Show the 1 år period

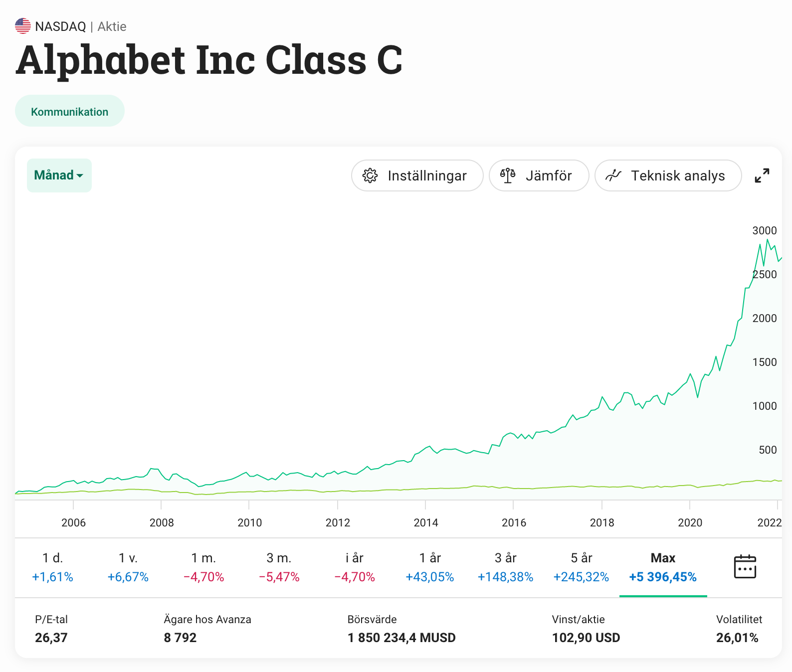[x=430, y=567]
